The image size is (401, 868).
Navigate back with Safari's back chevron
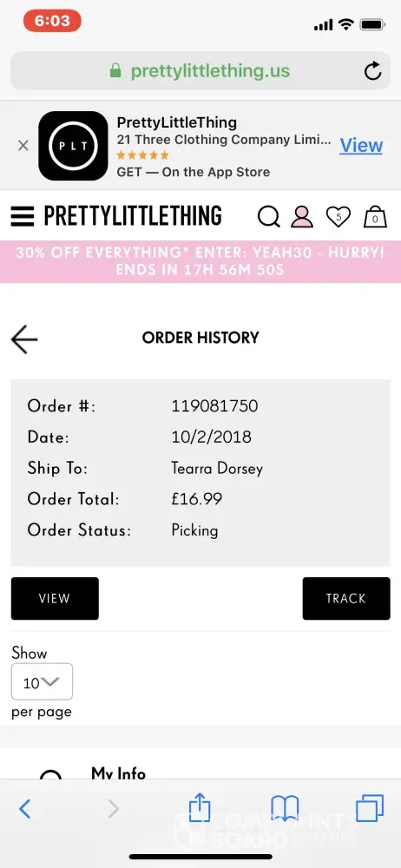coord(24,809)
